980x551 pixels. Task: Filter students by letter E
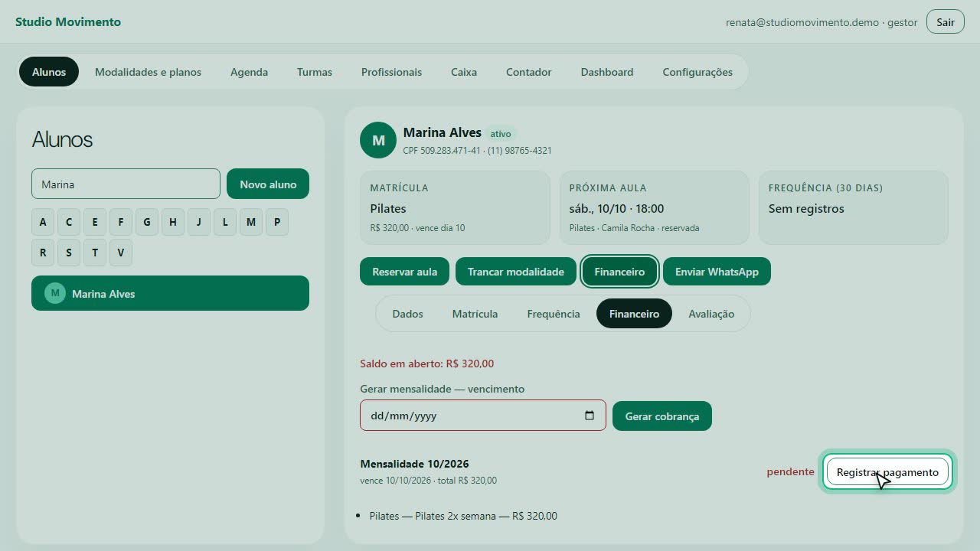(x=95, y=222)
